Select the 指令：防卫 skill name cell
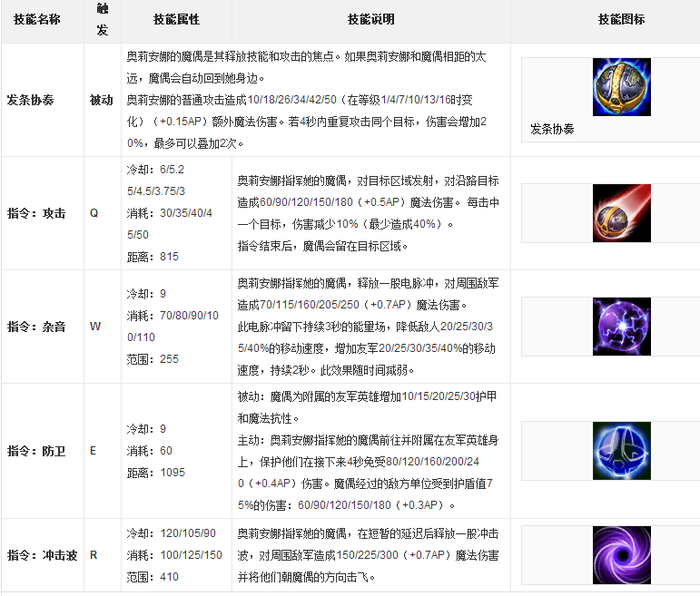The height and width of the screenshot is (596, 700). 36,451
